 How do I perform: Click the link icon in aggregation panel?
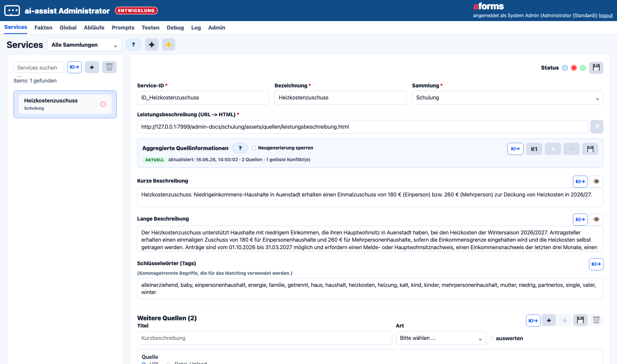tap(572, 149)
